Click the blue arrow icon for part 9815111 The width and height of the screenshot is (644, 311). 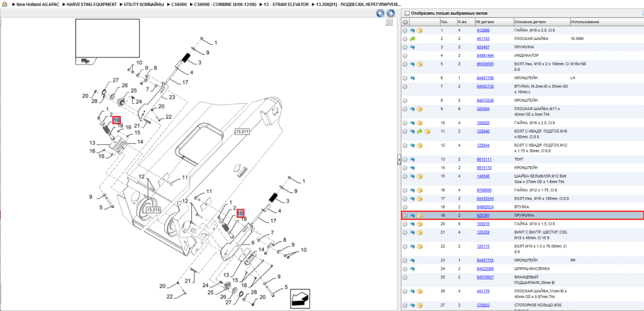tap(412, 160)
